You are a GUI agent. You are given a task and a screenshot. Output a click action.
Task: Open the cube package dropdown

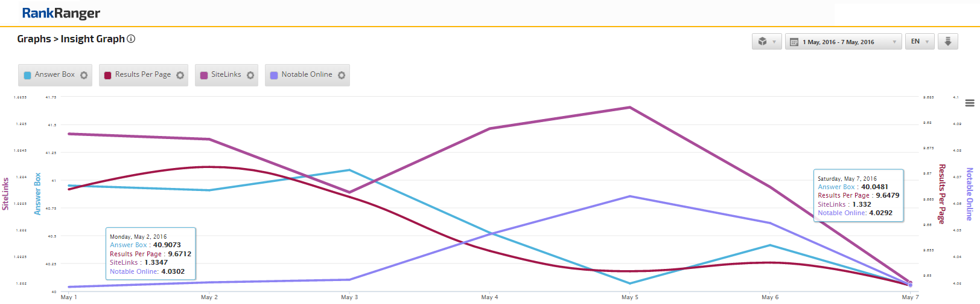[767, 42]
